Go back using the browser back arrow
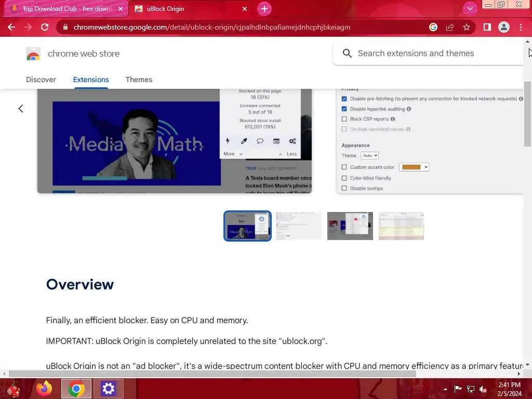This screenshot has width=532, height=399. tap(11, 27)
